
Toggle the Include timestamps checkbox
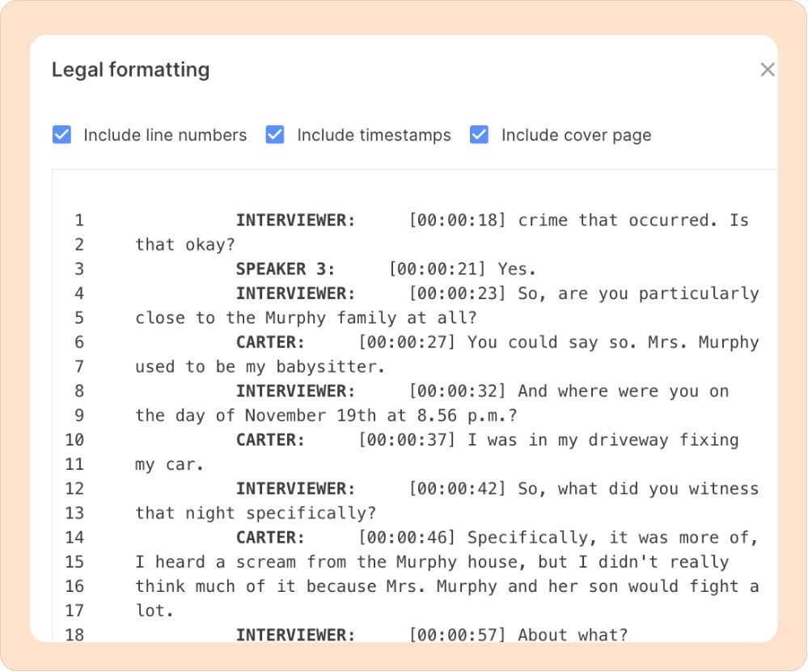(275, 135)
